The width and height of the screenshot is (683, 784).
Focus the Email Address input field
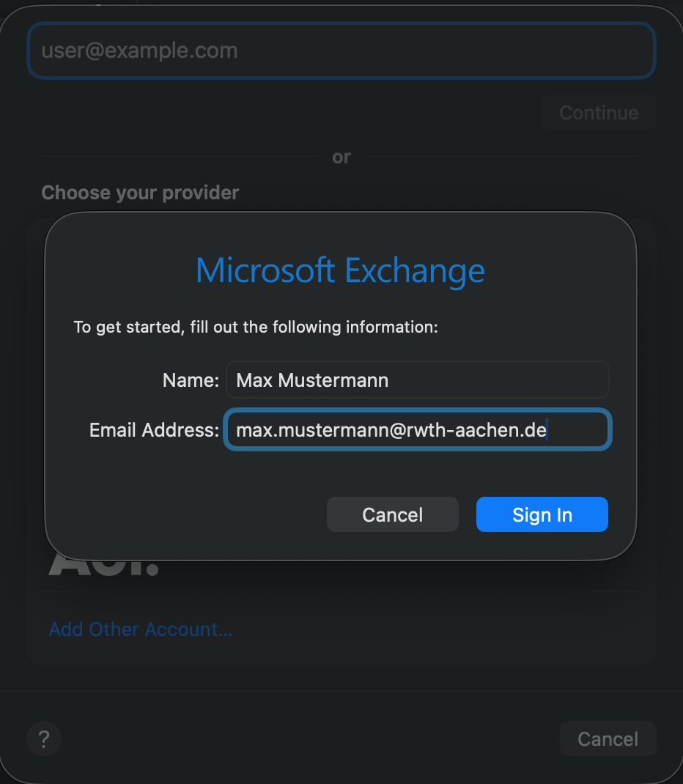(x=417, y=430)
